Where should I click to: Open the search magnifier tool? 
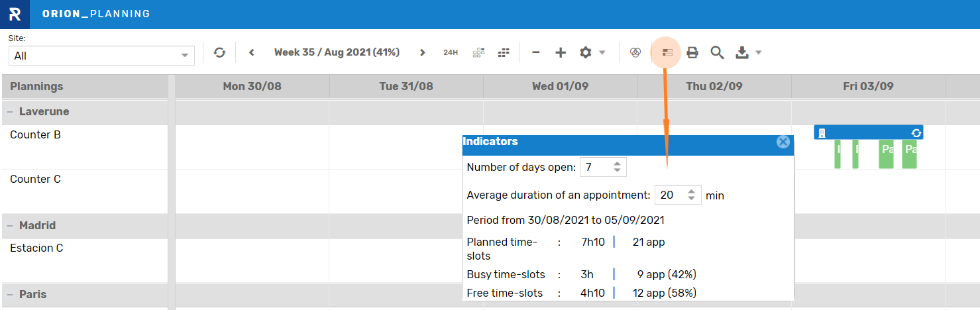click(717, 52)
